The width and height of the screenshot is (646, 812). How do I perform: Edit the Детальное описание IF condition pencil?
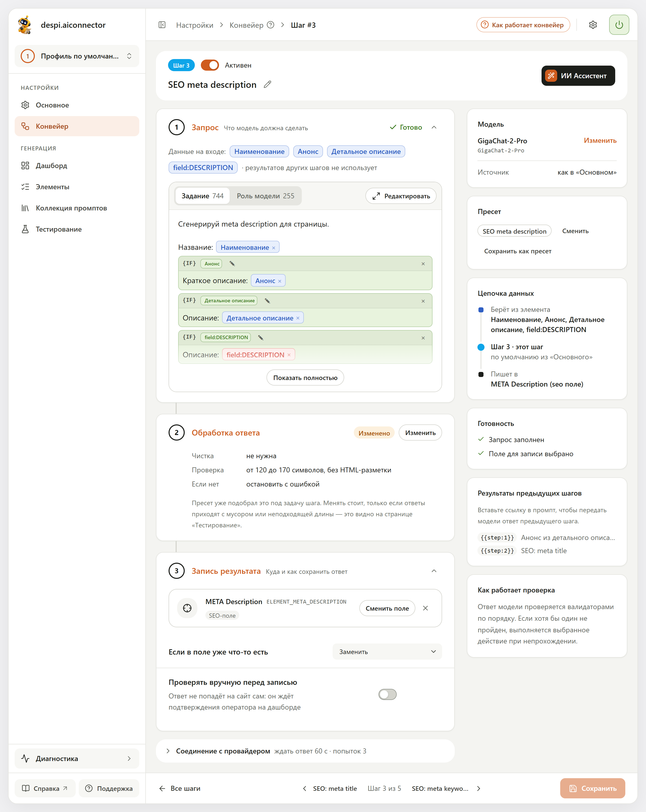pos(267,301)
